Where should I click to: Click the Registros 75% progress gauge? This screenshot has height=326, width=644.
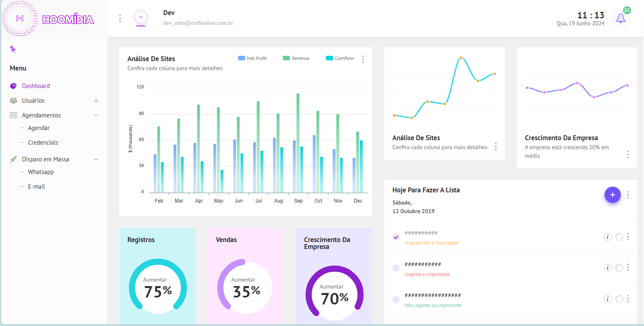(158, 288)
